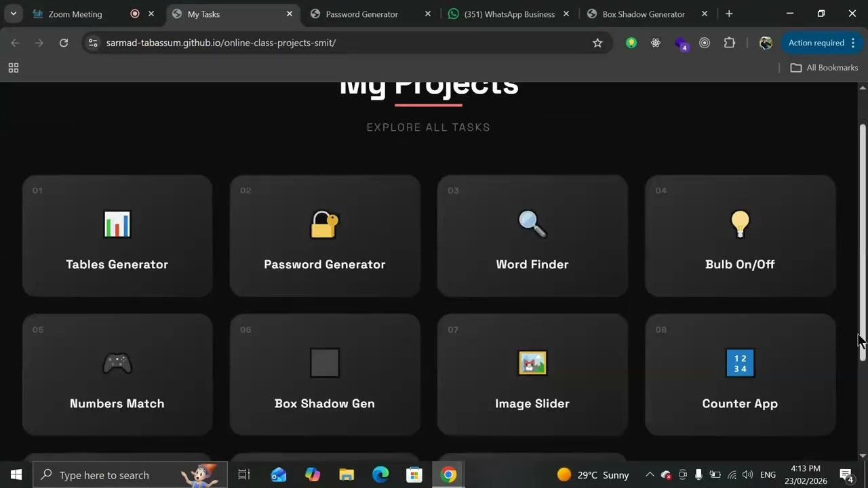Screen dimensions: 868x488
Task: Click the Chrome icon on the taskbar
Action: coord(448,474)
